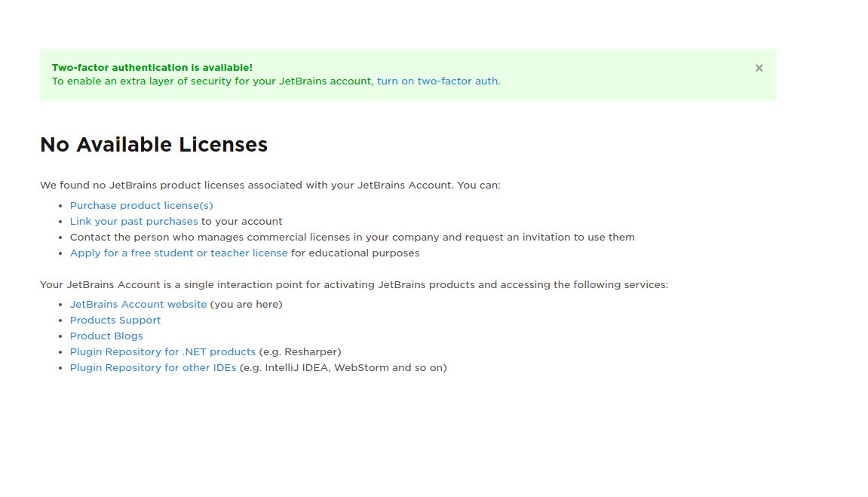Go to Product Blogs link
The height and width of the screenshot is (497, 868).
point(106,336)
